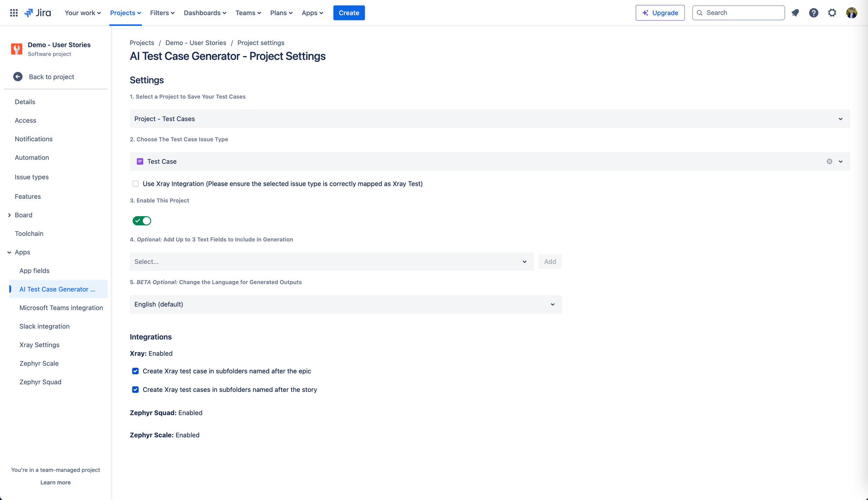Viewport: 868px width, 500px height.
Task: Click the Upgrade button
Action: pos(660,13)
